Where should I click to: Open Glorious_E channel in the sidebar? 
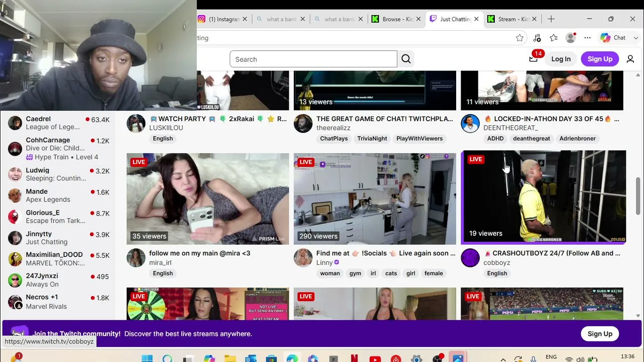click(59, 217)
